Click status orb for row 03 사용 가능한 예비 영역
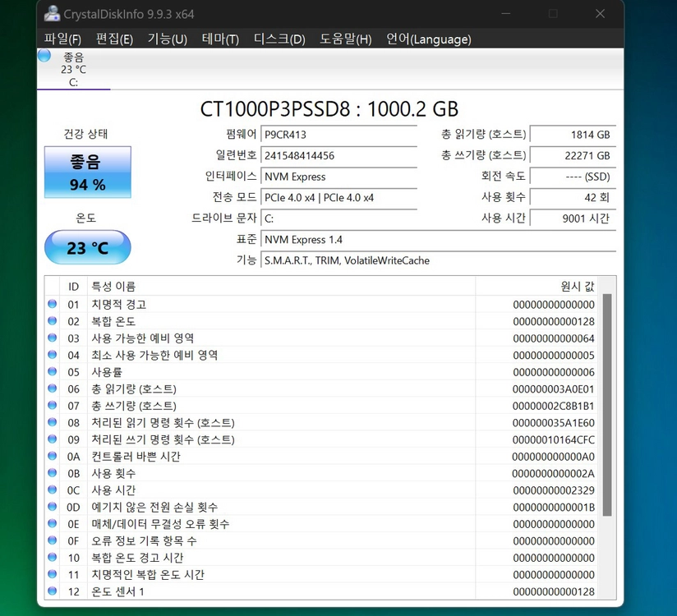 (x=53, y=338)
